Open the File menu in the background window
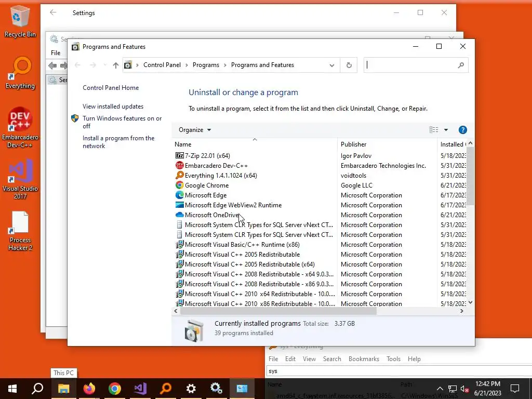 coord(56,53)
